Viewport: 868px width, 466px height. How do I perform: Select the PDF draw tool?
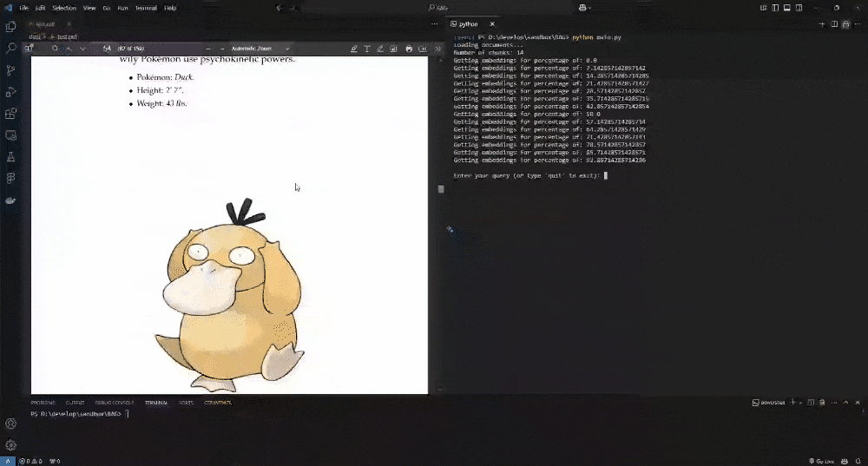pos(380,49)
